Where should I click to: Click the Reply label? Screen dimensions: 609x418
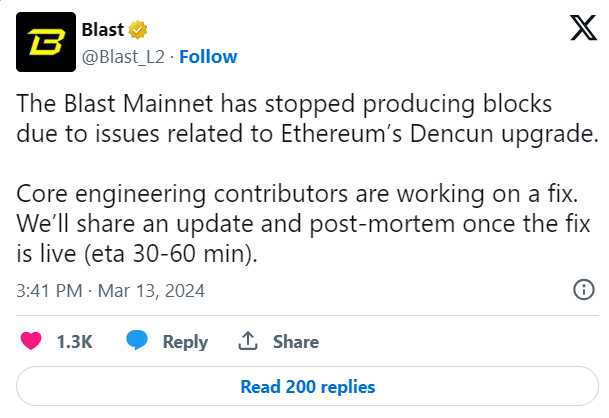(x=185, y=342)
